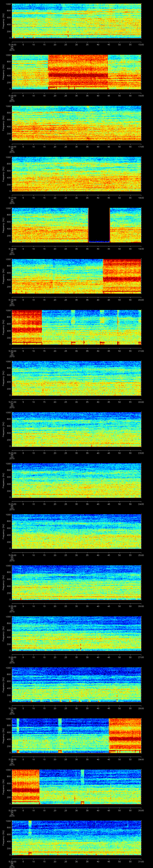The image size is (153, 868).
Task: Click the 15:00 end label of the first panel
Action: click(141, 44)
